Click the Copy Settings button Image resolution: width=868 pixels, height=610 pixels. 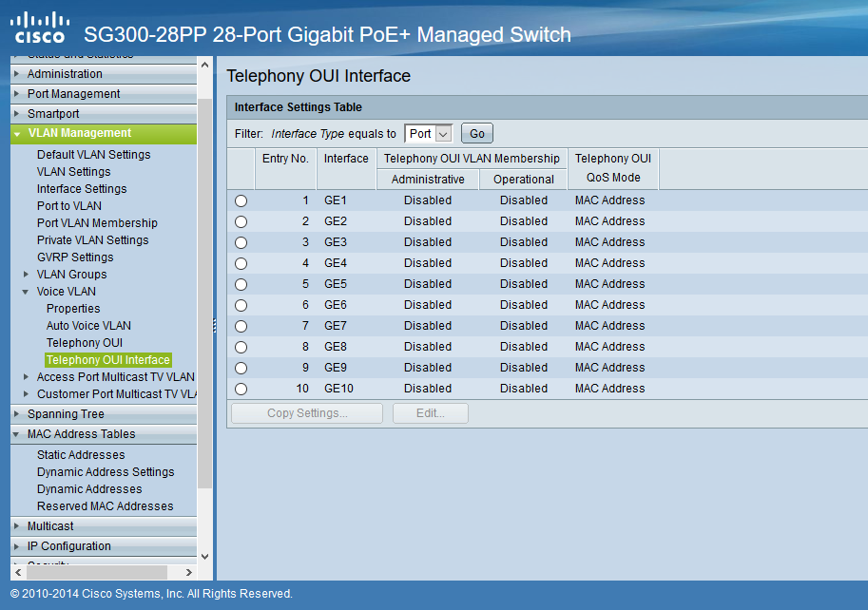click(307, 413)
